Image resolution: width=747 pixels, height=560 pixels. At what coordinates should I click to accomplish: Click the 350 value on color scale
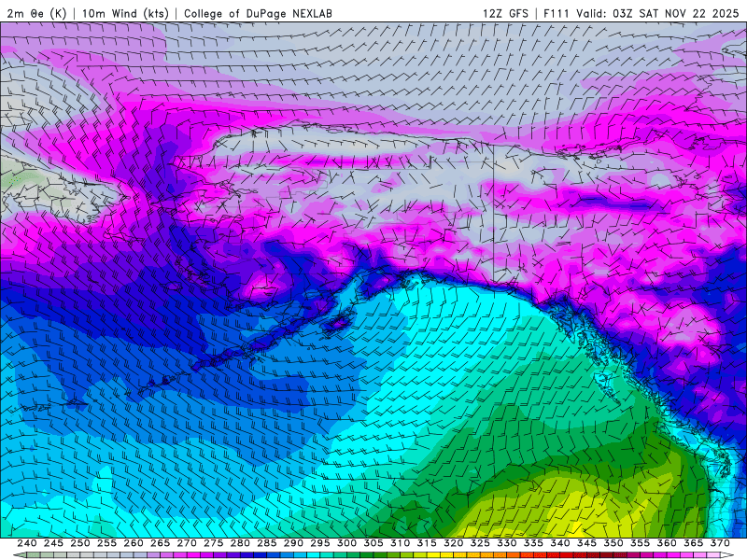(x=613, y=543)
